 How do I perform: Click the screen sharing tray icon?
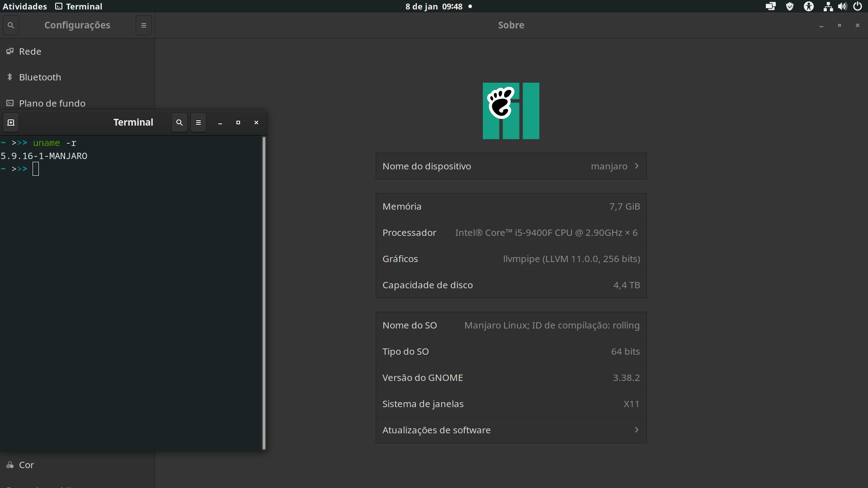click(x=771, y=6)
